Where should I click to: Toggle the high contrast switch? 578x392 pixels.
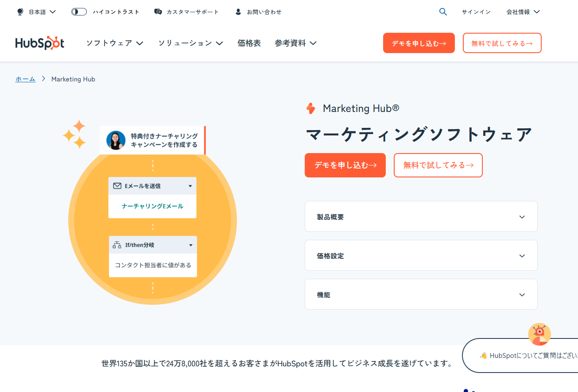pos(79,12)
